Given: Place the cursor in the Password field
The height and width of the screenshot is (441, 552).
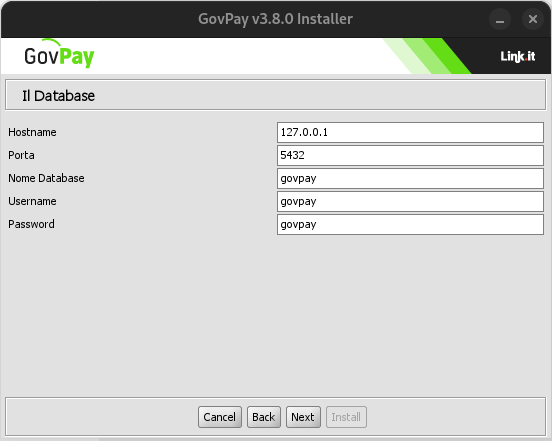Looking at the screenshot, I should [x=410, y=224].
